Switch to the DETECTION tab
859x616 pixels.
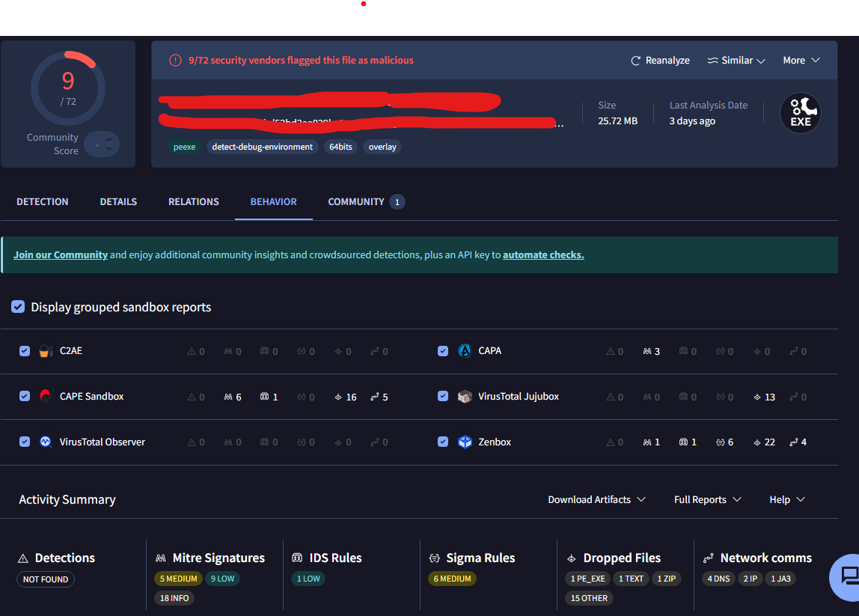pos(42,201)
